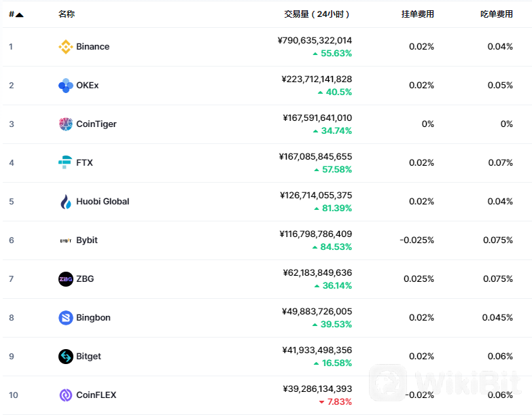Screen dimensions: 532x415
Task: Click the ZBG round logo
Action: 65,279
